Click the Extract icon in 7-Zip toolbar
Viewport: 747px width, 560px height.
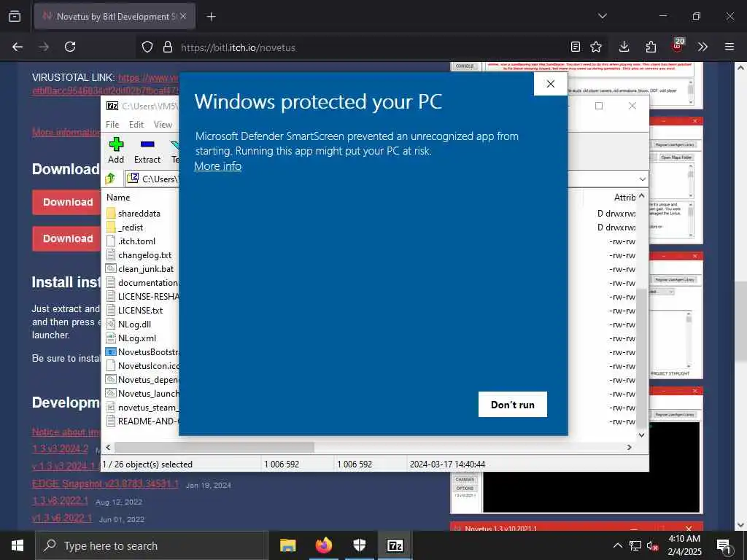coord(147,150)
